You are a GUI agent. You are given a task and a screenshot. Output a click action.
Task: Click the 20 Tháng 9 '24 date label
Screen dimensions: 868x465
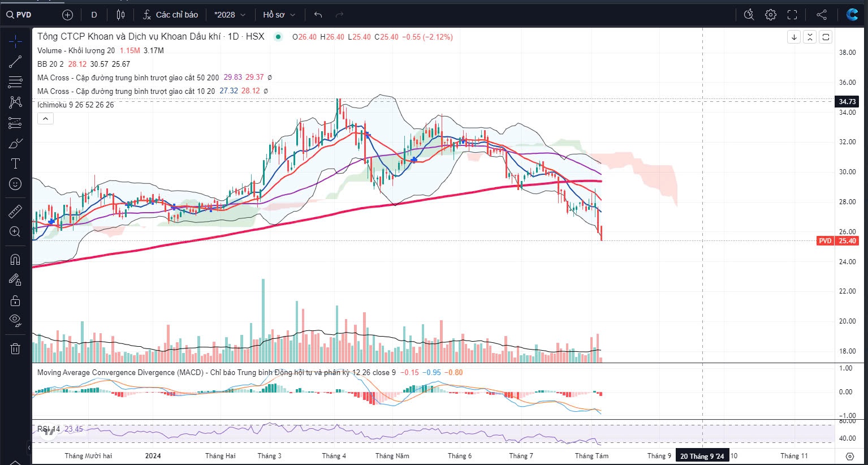[x=702, y=456]
